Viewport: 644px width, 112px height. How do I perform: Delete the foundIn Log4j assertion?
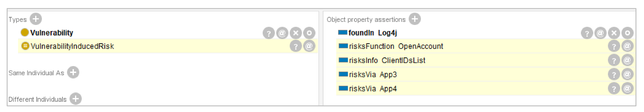[x=614, y=33]
